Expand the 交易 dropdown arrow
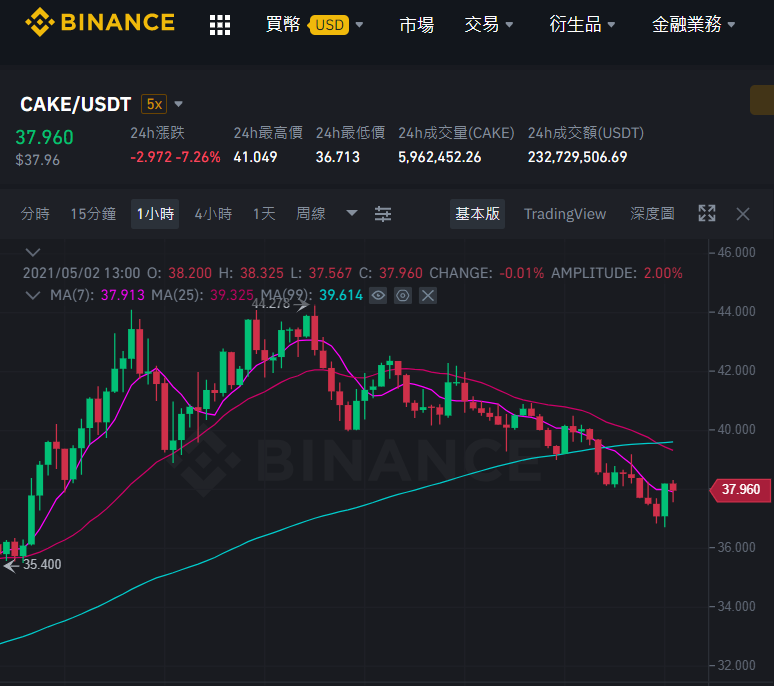The height and width of the screenshot is (686, 774). coord(509,25)
